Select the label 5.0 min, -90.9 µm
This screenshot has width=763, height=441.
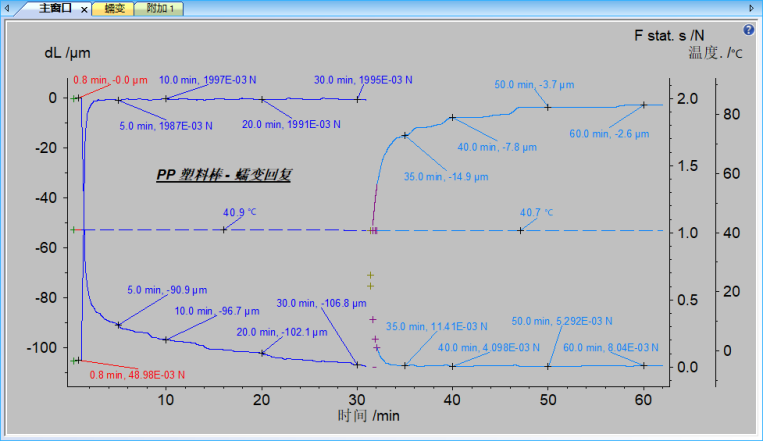167,290
